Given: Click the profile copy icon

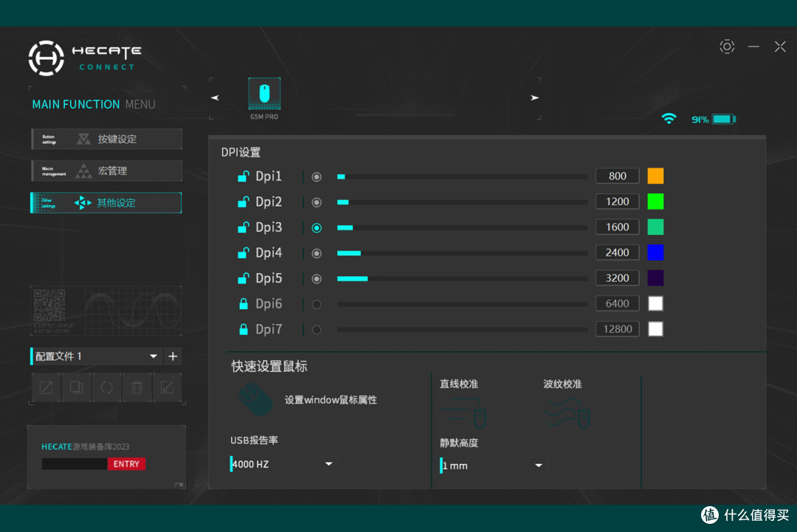Looking at the screenshot, I should pyautogui.click(x=76, y=387).
